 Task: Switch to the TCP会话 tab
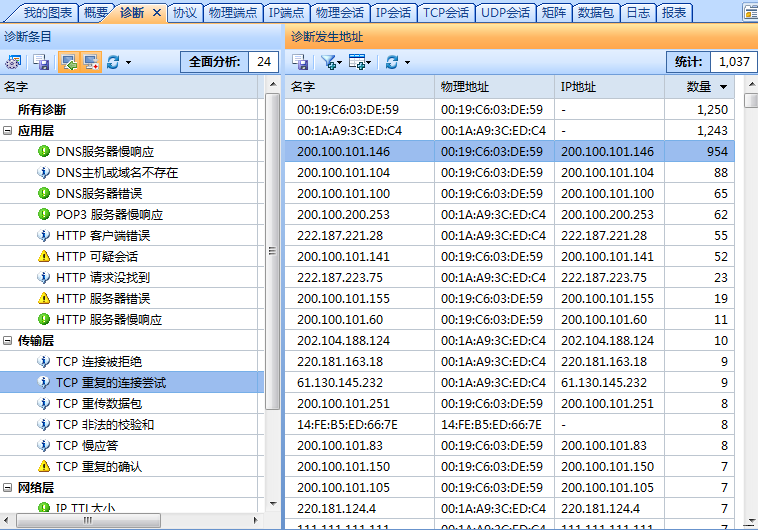pos(445,13)
